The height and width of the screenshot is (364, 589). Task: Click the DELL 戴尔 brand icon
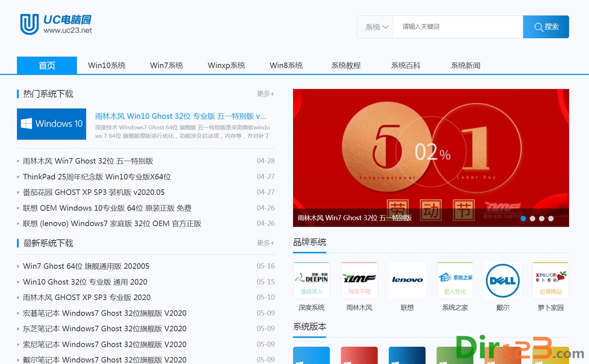coord(503,280)
